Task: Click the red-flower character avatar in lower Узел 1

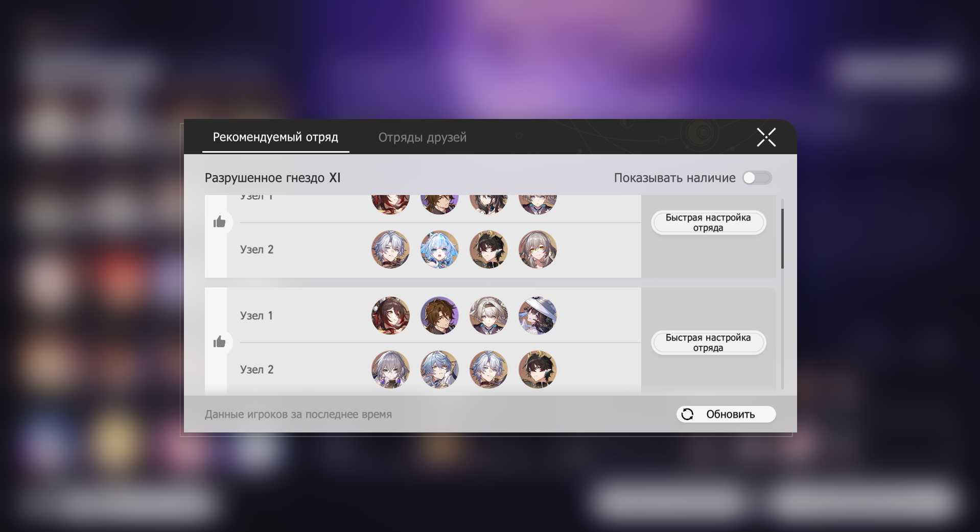Action: click(390, 316)
